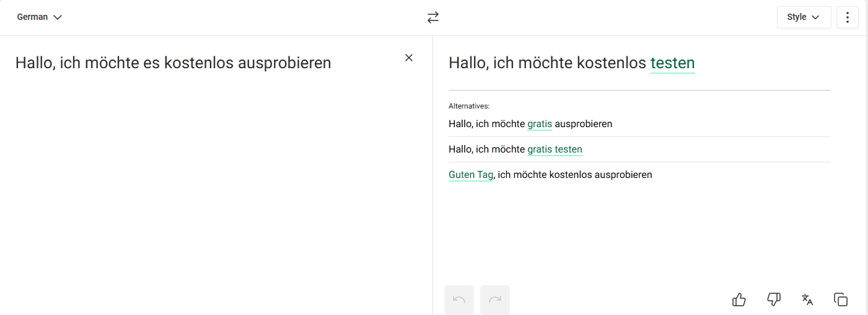Expand the Style dropdown
Viewport: 868px width, 315px height.
pyautogui.click(x=804, y=17)
